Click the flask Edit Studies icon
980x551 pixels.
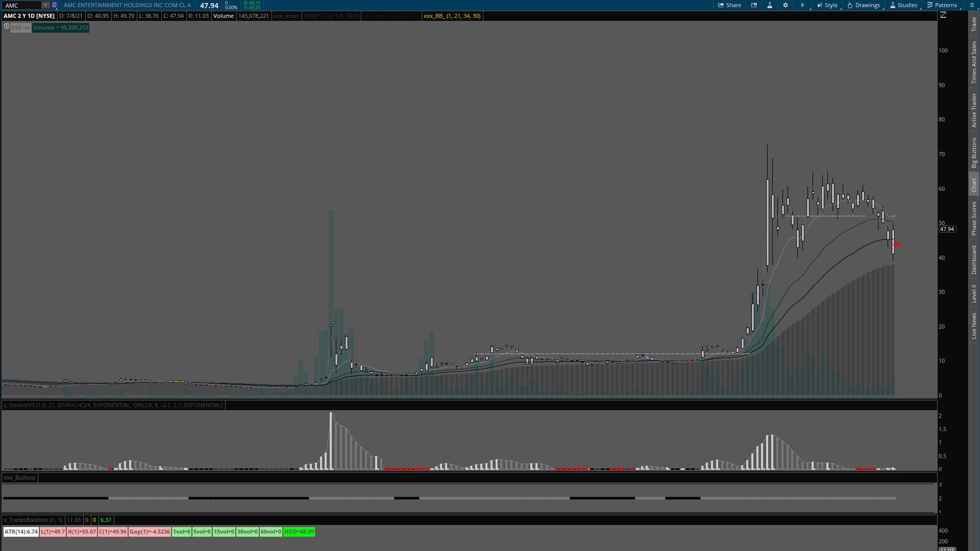(x=770, y=5)
